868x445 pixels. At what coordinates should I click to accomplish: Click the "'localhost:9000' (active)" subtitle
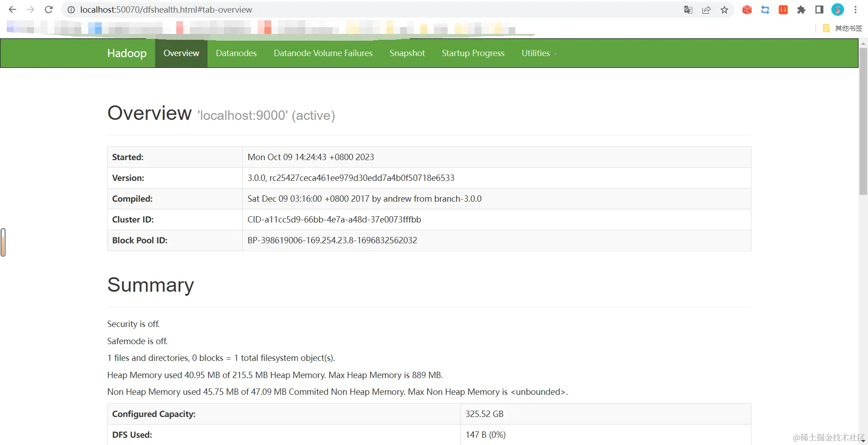pyautogui.click(x=266, y=116)
